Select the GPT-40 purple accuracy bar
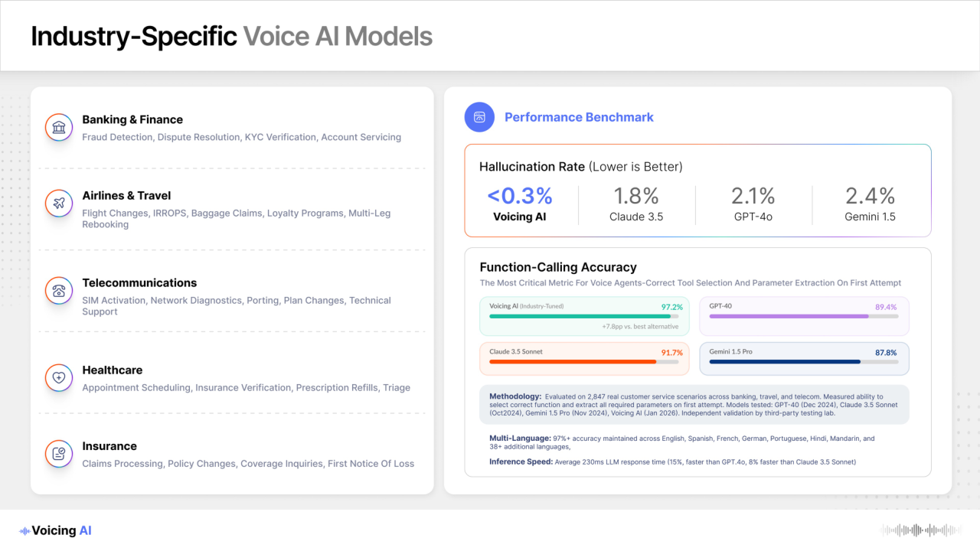This screenshot has width=980, height=551. pyautogui.click(x=803, y=316)
